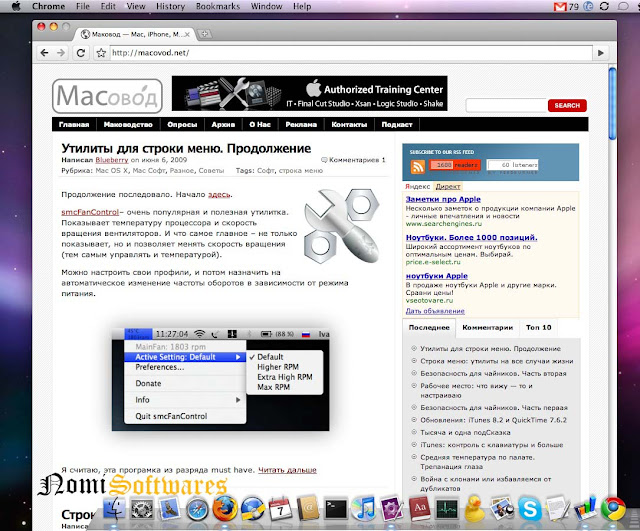640x531 pixels.
Task: Bookmark this page with the star icon
Action: coord(101,53)
